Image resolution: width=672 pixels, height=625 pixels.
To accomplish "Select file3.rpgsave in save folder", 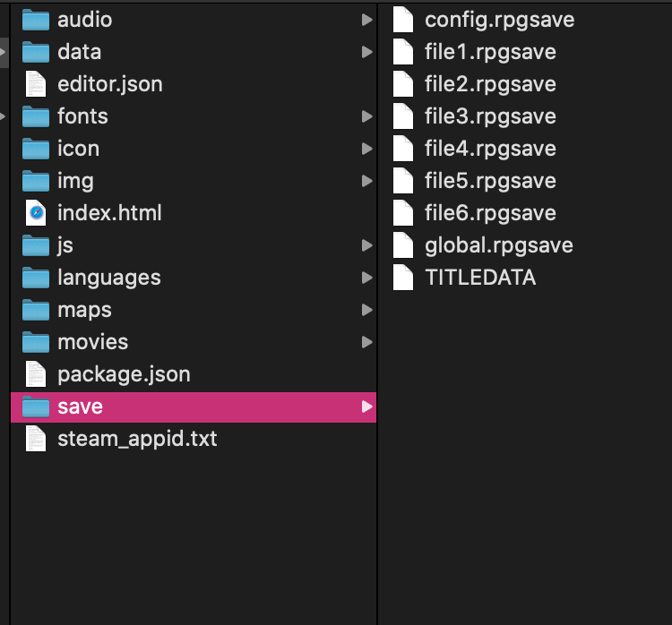I will pos(490,116).
